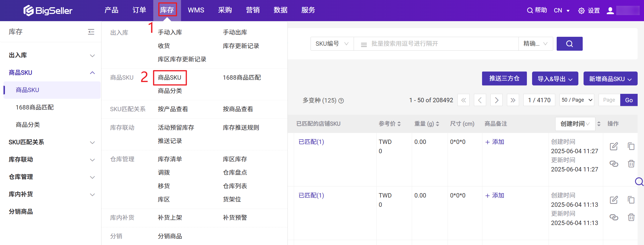The image size is (644, 245).
Task: Go to the next page arrow
Action: point(497,100)
